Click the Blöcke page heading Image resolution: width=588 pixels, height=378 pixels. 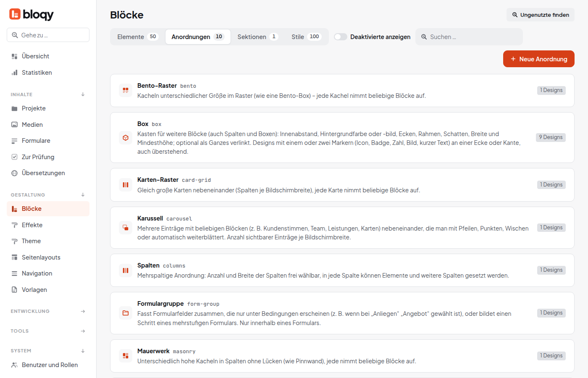pos(127,15)
